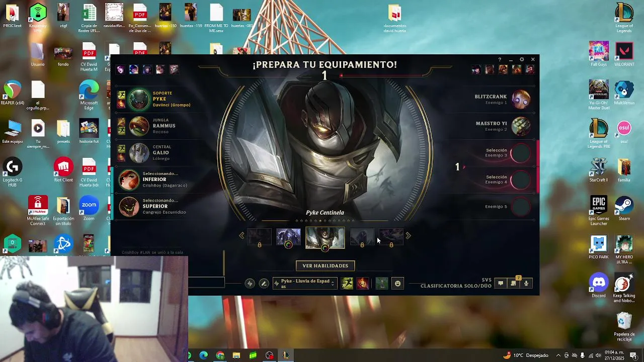This screenshot has height=362, width=644.
Task: Expand the Pyke - Lluvia de Espadas rune dropdown
Action: coord(304,284)
